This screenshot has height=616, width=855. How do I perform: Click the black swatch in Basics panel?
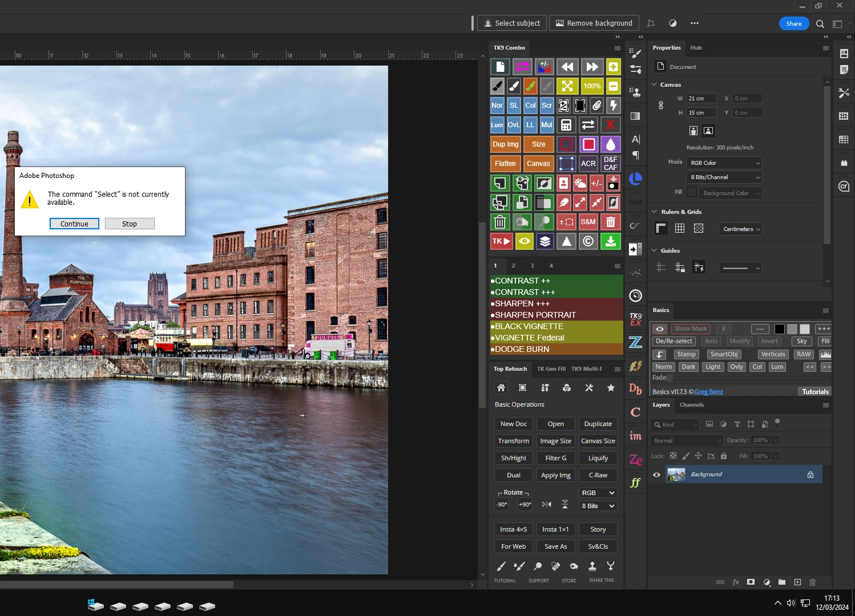pos(779,329)
